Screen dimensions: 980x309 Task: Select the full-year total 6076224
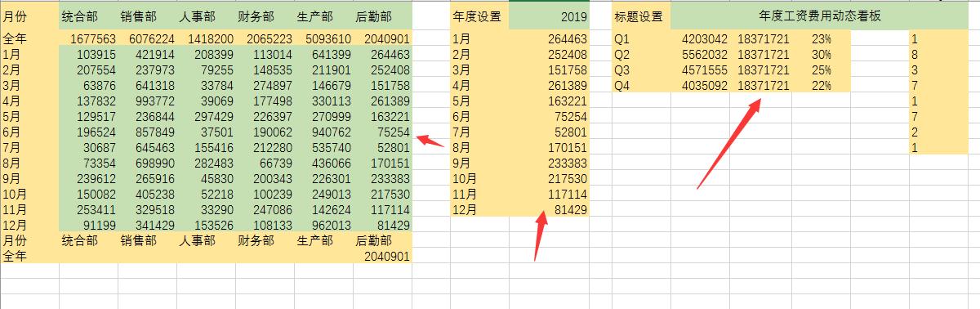tap(148, 38)
